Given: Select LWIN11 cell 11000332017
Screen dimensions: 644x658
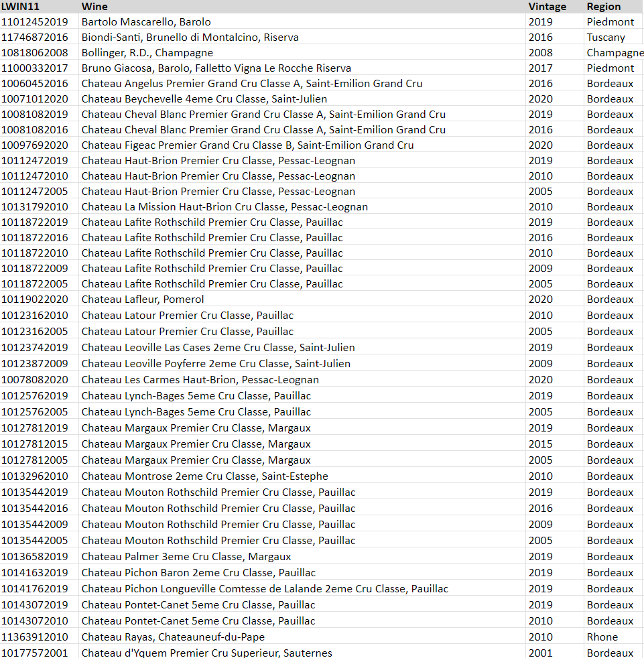Looking at the screenshot, I should point(35,68).
